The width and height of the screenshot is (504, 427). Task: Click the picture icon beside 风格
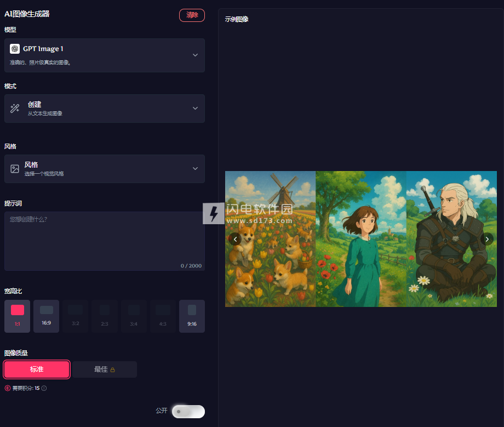pos(15,169)
